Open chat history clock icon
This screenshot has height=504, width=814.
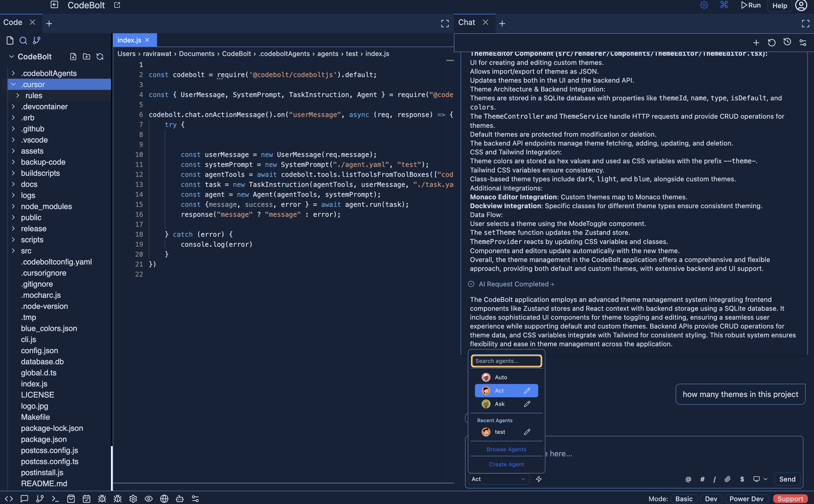point(787,42)
